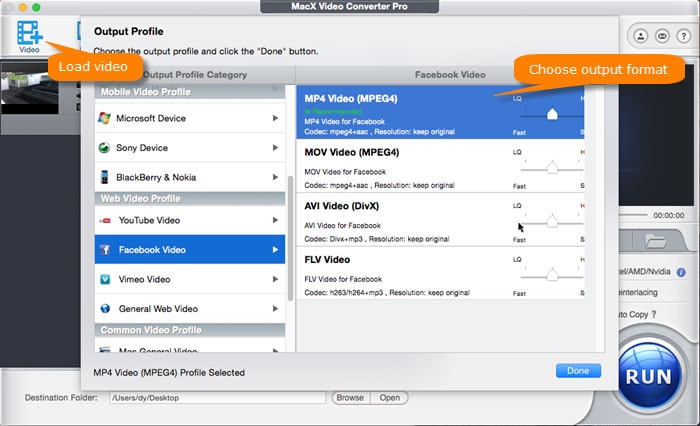Viewport: 700px width, 426px height.
Task: Click the Open button
Action: click(x=390, y=397)
